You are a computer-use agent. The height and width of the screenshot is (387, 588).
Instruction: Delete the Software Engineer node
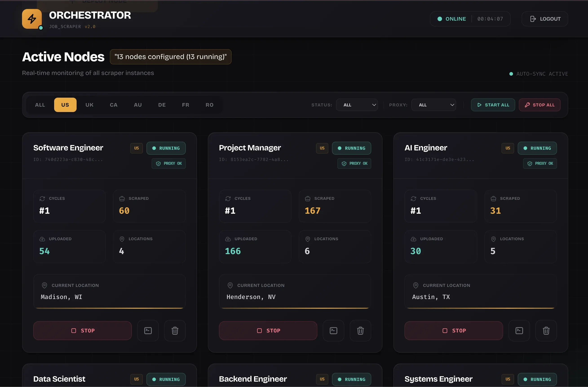[175, 330]
